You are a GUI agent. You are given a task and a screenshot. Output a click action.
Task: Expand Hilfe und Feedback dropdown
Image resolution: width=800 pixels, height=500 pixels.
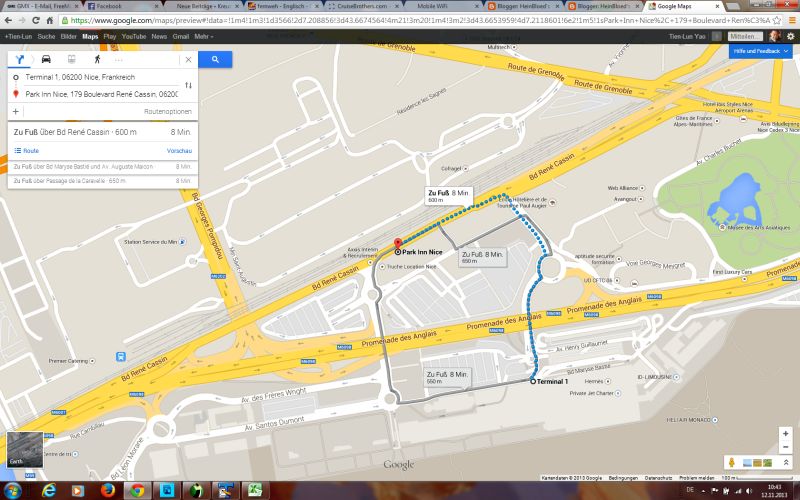tap(760, 51)
